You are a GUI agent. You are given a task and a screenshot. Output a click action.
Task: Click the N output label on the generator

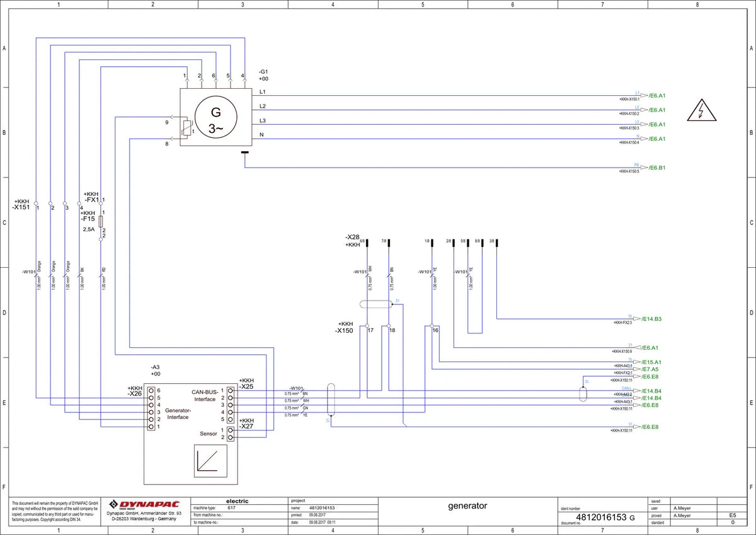click(261, 135)
